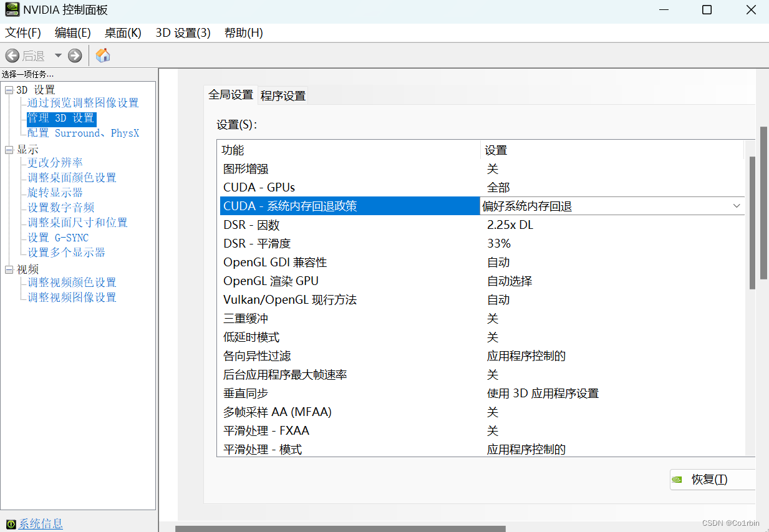Go to the Home icon

(103, 56)
